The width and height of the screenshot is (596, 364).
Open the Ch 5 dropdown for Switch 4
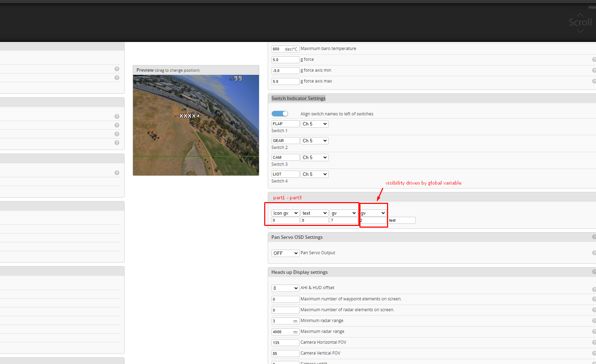[x=314, y=174]
